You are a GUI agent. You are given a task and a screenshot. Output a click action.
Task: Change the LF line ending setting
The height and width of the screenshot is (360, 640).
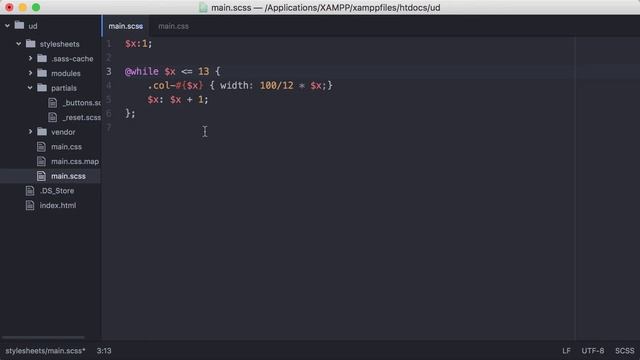566,351
